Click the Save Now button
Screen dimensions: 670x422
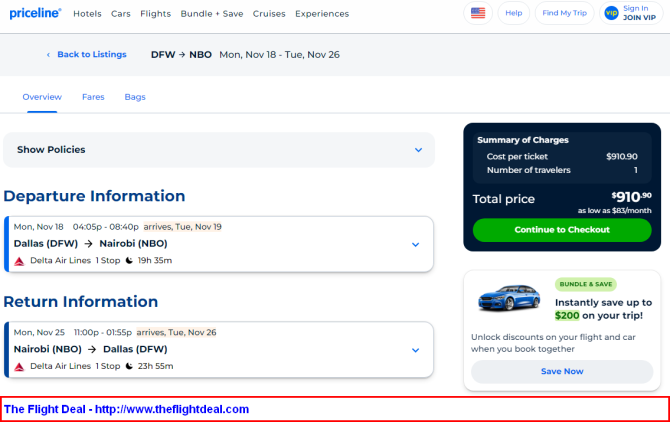pos(562,372)
